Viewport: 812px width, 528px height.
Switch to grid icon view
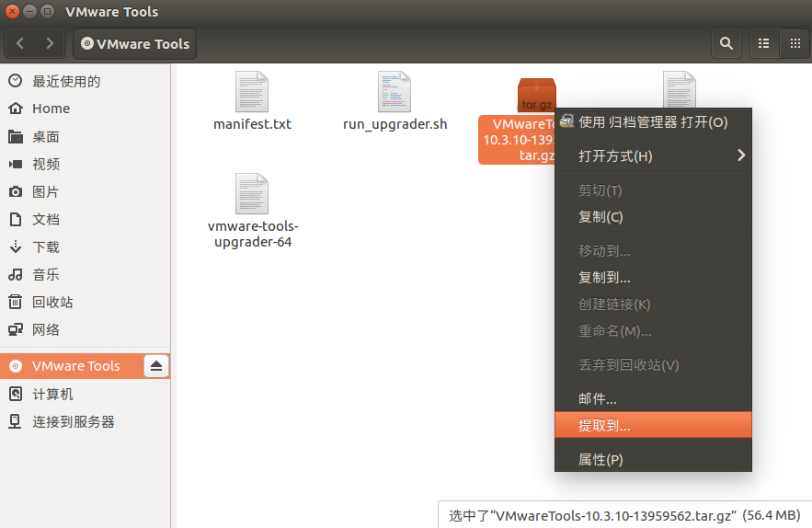(x=795, y=43)
